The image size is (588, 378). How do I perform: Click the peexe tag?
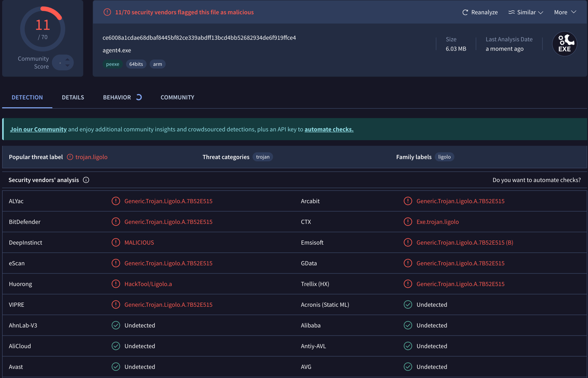113,64
